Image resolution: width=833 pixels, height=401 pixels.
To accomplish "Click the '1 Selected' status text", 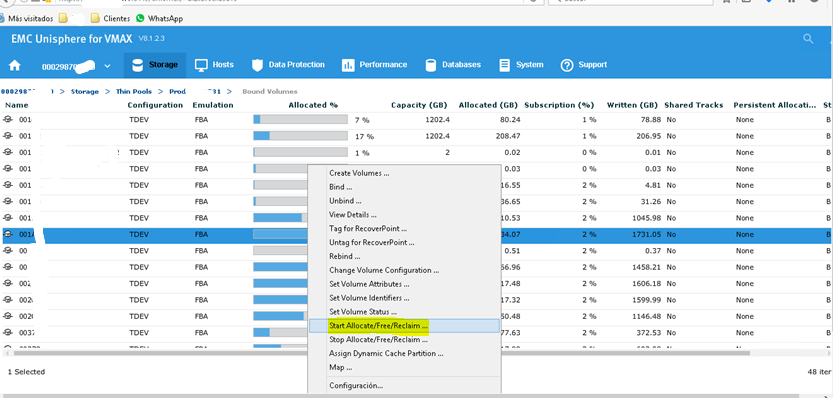I will click(x=27, y=372).
